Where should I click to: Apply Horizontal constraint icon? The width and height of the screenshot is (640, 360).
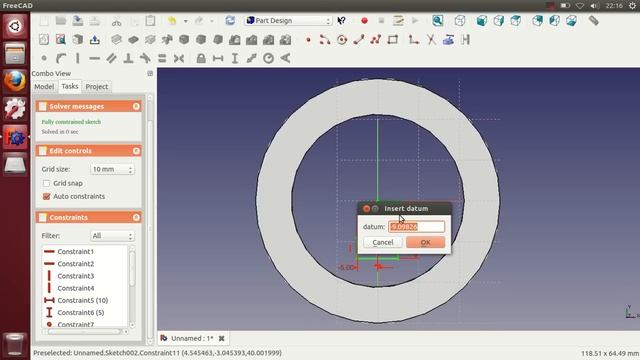95,58
